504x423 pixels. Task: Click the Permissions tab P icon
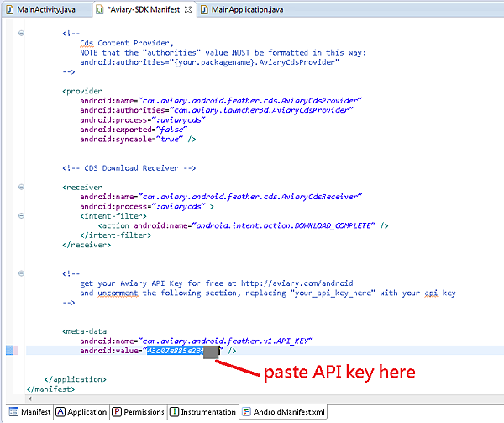pos(117,412)
